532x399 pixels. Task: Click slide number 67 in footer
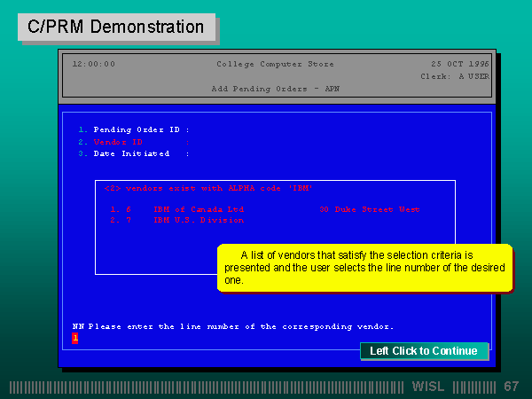click(511, 387)
